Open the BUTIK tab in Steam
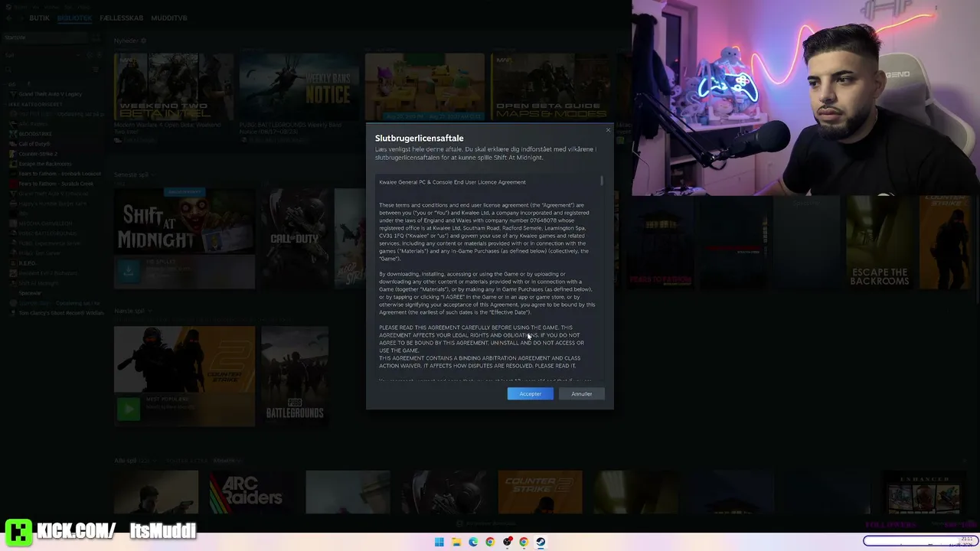 click(x=39, y=18)
